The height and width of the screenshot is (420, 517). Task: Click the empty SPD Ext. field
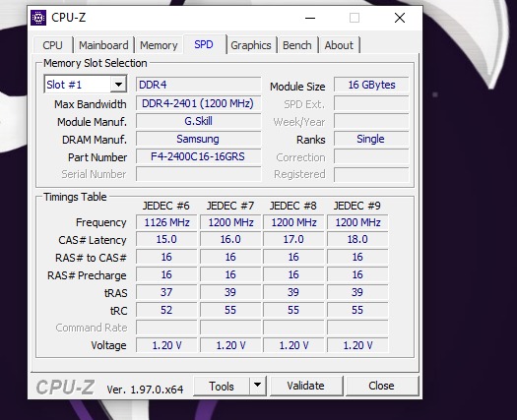pyautogui.click(x=371, y=103)
